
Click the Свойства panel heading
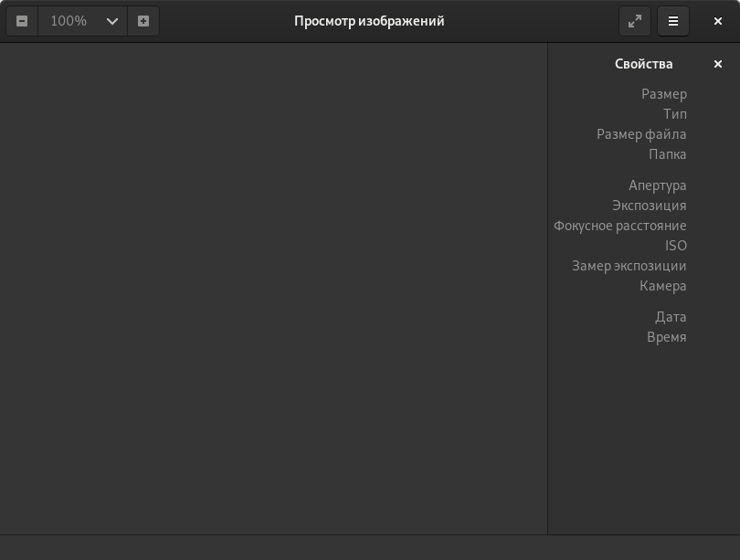pyautogui.click(x=643, y=64)
